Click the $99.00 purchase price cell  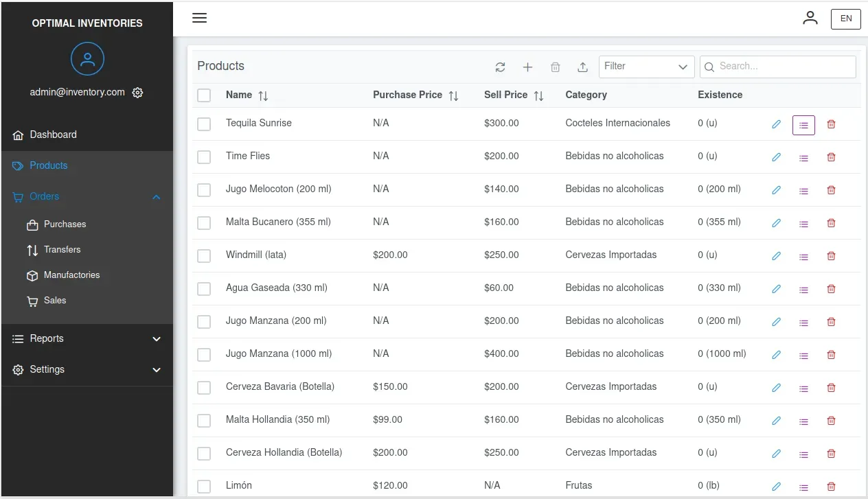(387, 419)
